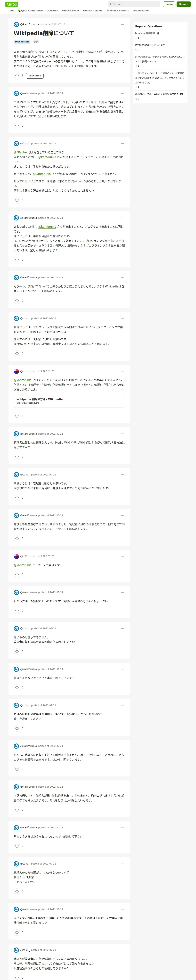This screenshot has height=980, width=196.
Task: Like the comment ending 理由を教えてください
Action: pos(17,728)
